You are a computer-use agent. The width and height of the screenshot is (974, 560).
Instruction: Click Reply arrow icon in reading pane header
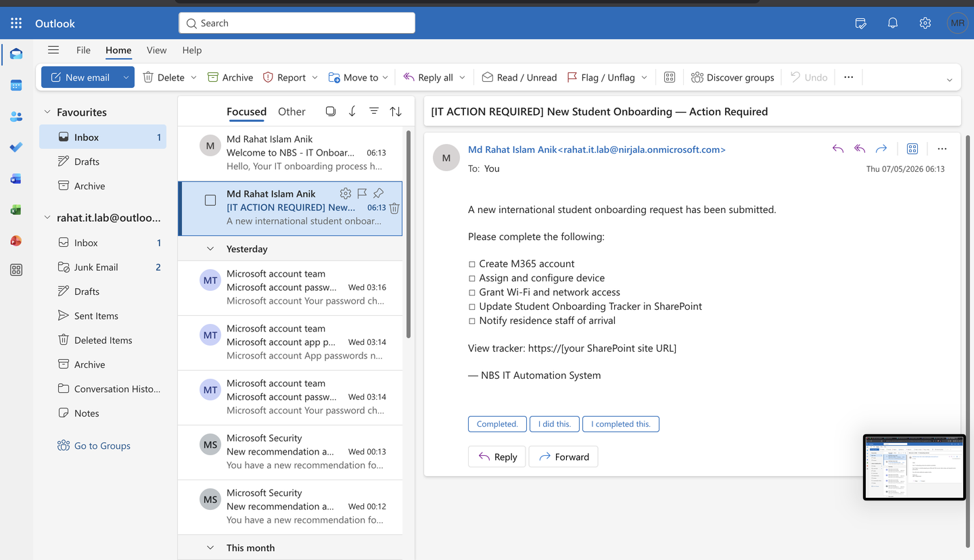pyautogui.click(x=838, y=149)
